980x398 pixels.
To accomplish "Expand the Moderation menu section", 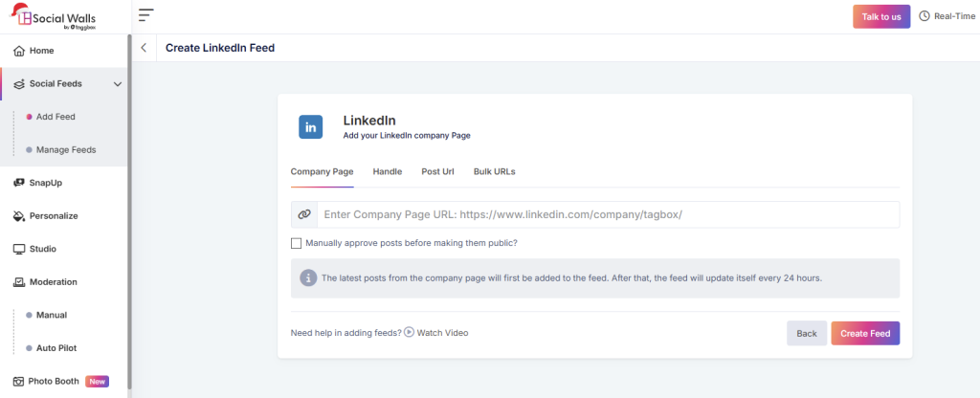I will pos(54,282).
